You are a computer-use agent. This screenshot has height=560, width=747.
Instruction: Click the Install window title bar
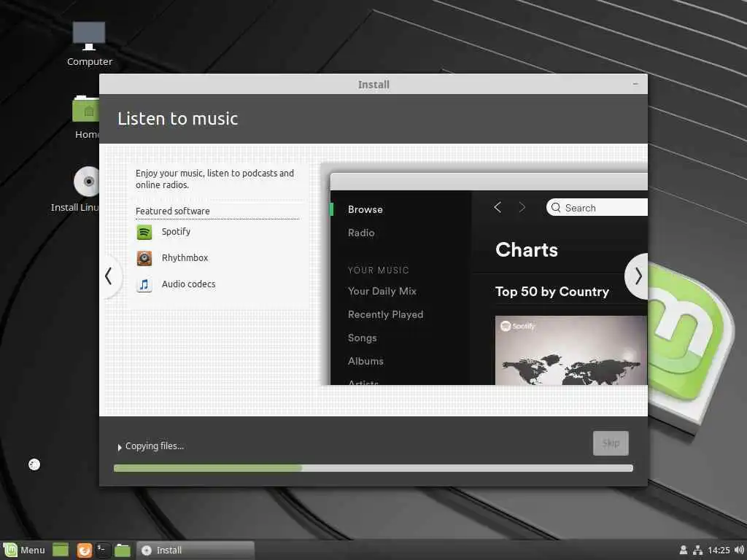pos(373,85)
